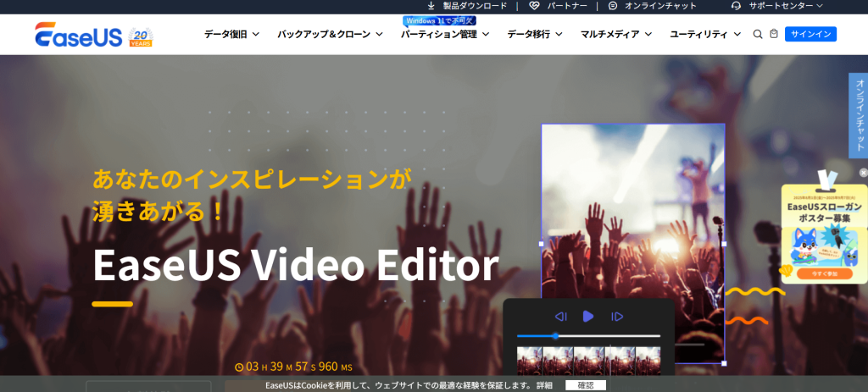This screenshot has width=868, height=392.
Task: Expand the データ復旧 menu
Action: (x=231, y=34)
